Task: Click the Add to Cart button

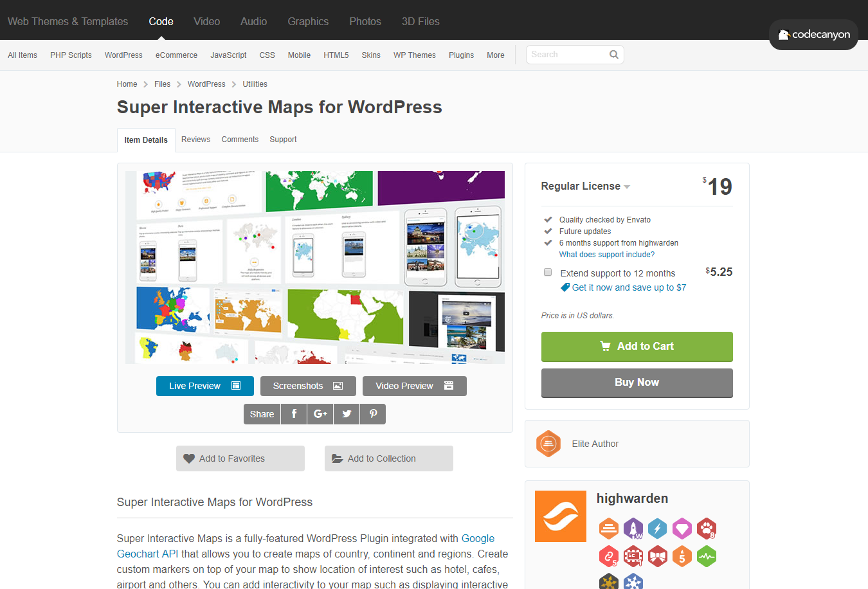Action: [637, 347]
